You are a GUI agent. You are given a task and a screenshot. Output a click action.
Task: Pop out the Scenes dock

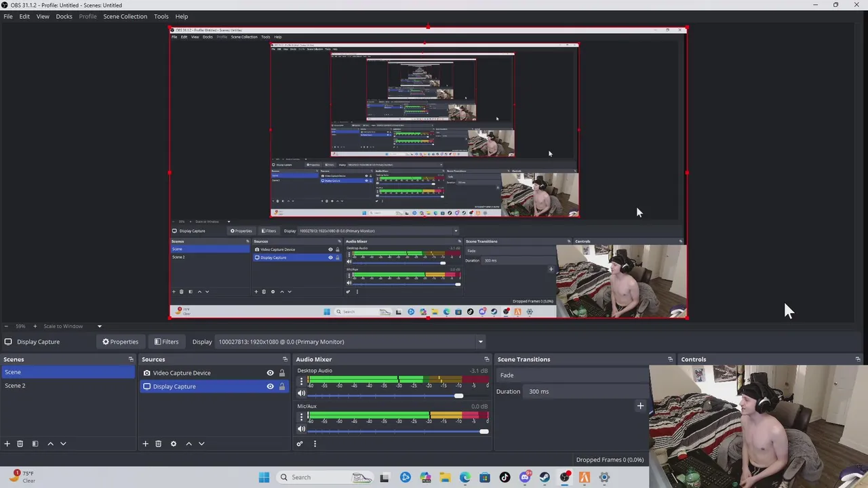(x=131, y=359)
